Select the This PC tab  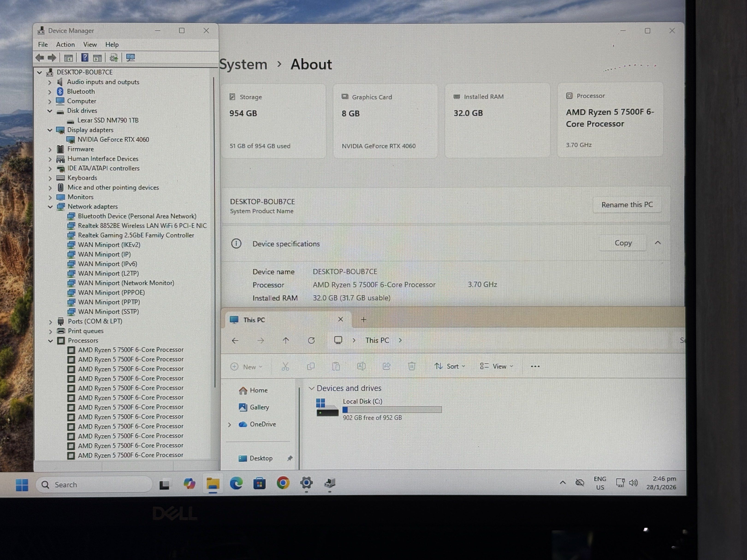254,320
